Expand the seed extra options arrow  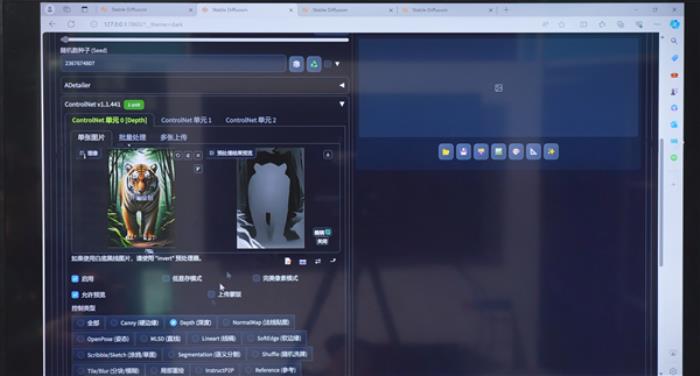(x=338, y=64)
